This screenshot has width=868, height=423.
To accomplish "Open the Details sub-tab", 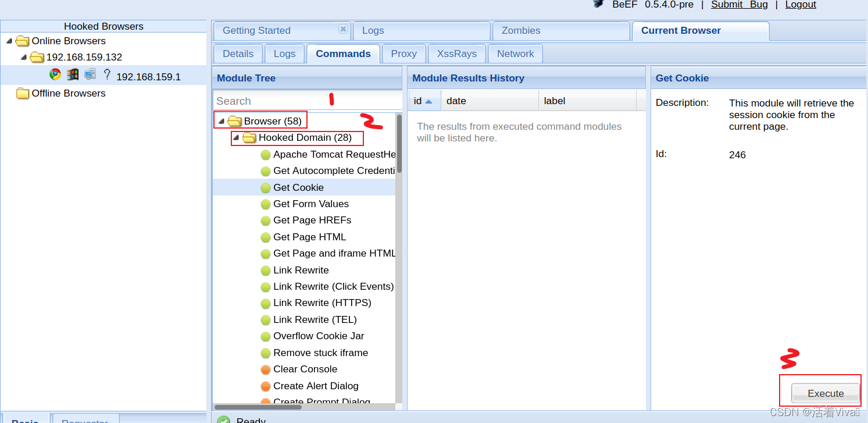I will point(238,54).
